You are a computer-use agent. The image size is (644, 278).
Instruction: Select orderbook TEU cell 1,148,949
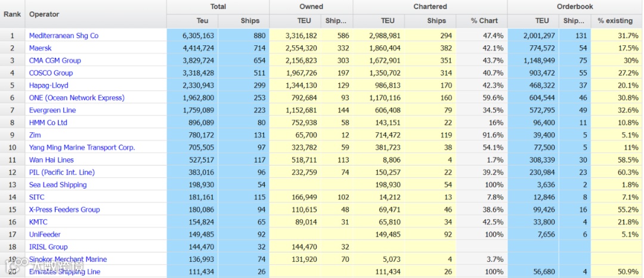tap(533, 60)
